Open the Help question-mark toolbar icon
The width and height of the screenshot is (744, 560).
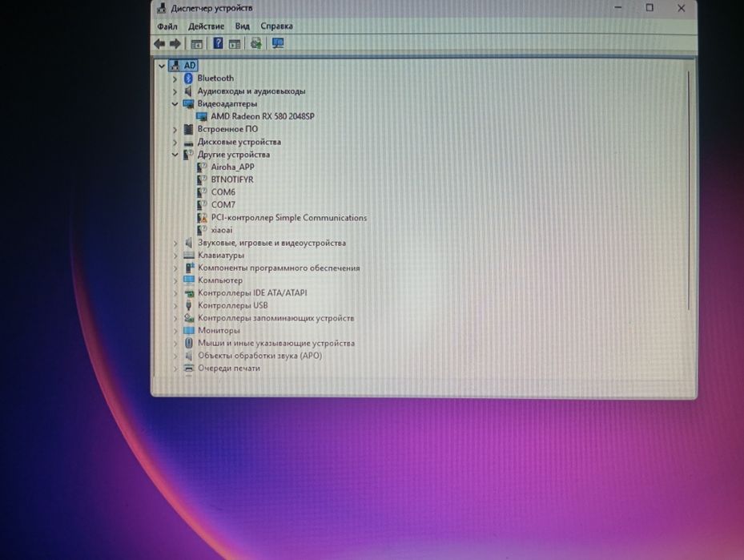coord(218,43)
